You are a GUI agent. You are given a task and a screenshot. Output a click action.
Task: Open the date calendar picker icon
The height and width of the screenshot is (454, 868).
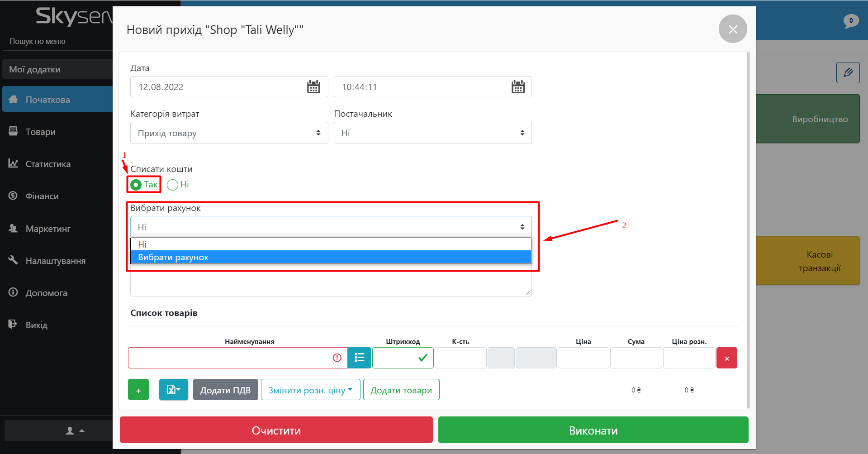tap(313, 87)
